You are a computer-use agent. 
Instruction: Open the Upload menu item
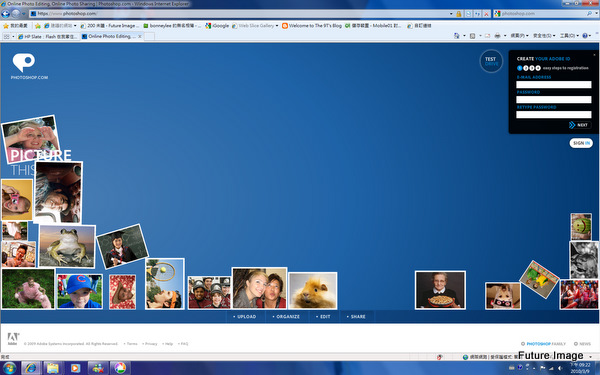coord(244,316)
